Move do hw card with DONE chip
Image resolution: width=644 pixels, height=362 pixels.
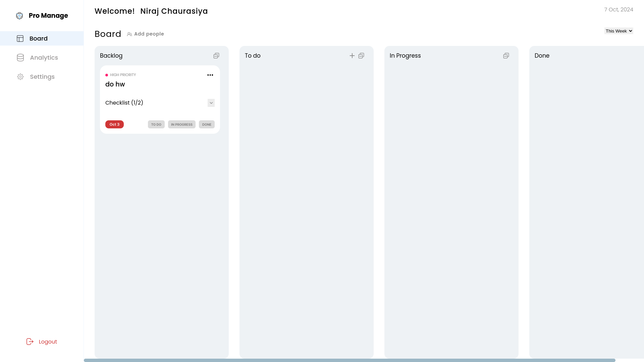click(206, 124)
